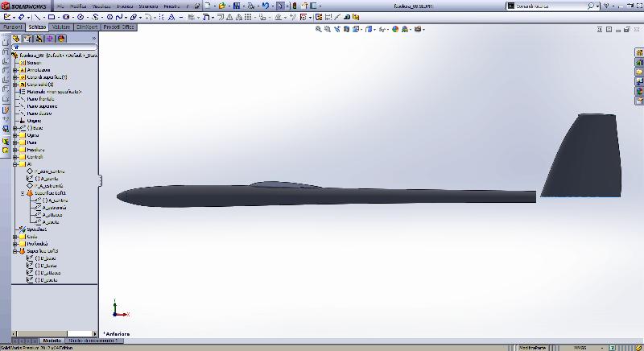
Task: Select Piano frontale in the tree
Action: point(42,98)
